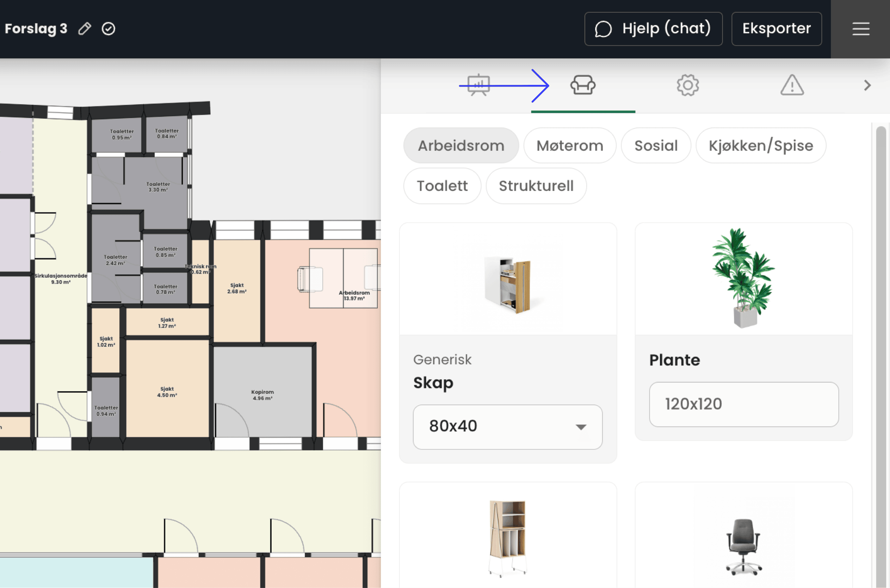890x588 pixels.
Task: Open the presentation board tab icon
Action: tap(478, 85)
